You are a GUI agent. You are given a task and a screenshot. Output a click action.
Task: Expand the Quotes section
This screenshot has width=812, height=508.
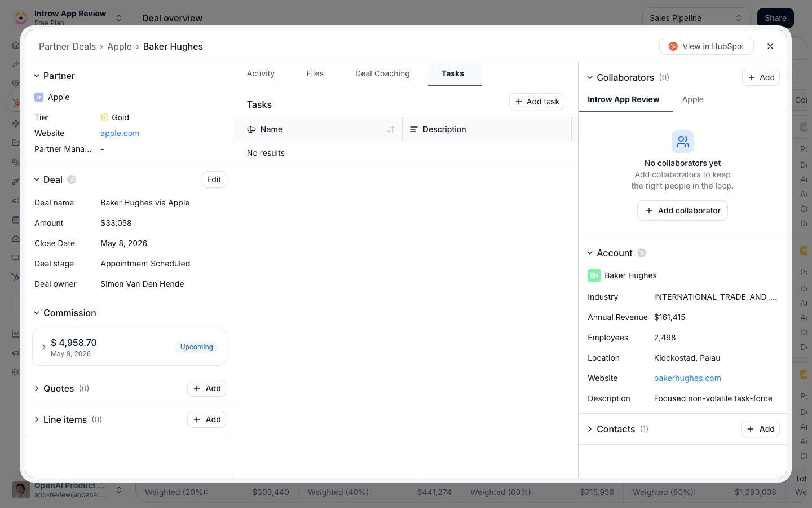point(37,388)
